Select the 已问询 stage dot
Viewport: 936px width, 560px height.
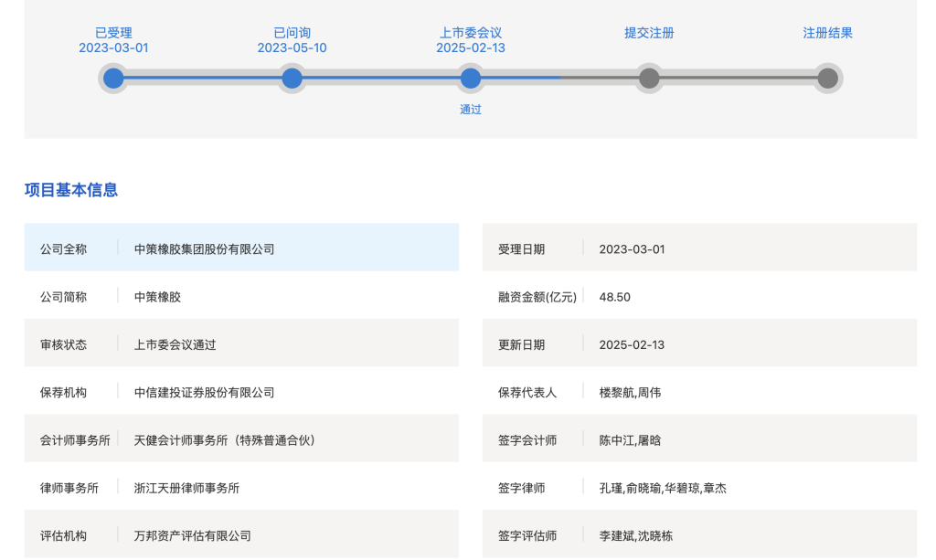click(x=292, y=79)
